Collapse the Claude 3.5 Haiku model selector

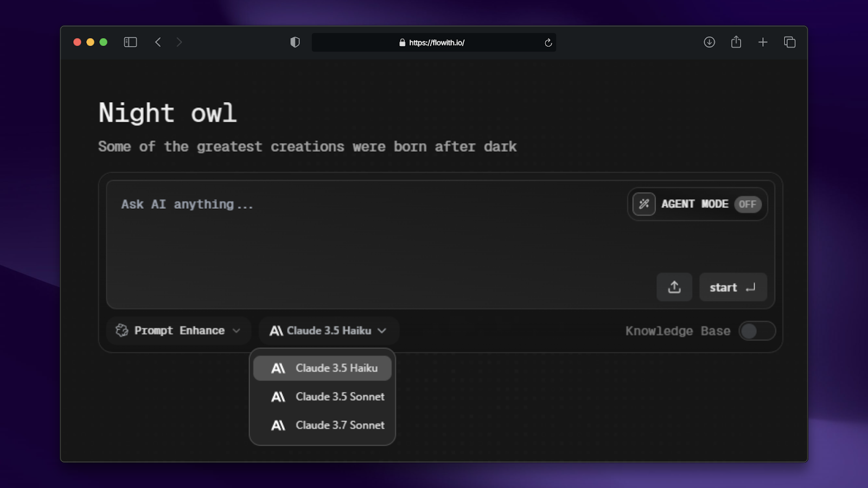[329, 331]
